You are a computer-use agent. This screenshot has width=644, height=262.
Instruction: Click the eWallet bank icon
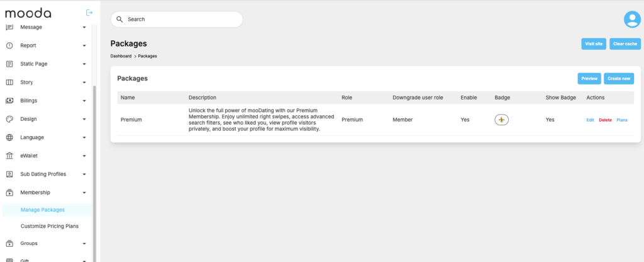pos(9,156)
